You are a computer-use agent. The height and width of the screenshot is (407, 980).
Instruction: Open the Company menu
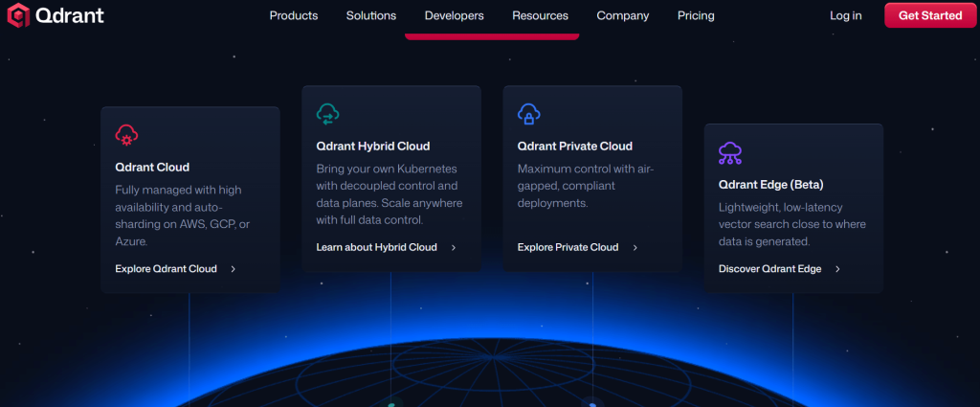click(x=622, y=15)
